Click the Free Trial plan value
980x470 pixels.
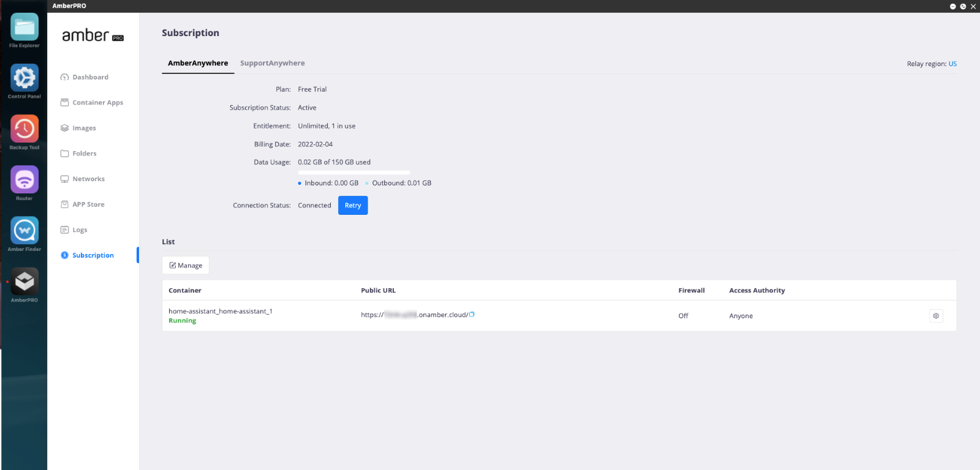[x=312, y=89]
